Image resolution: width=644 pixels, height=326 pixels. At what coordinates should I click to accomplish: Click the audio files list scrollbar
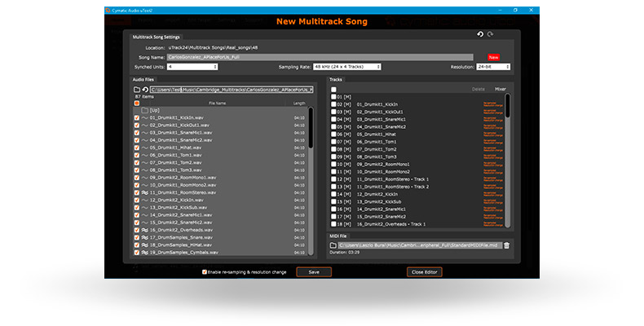(311, 181)
